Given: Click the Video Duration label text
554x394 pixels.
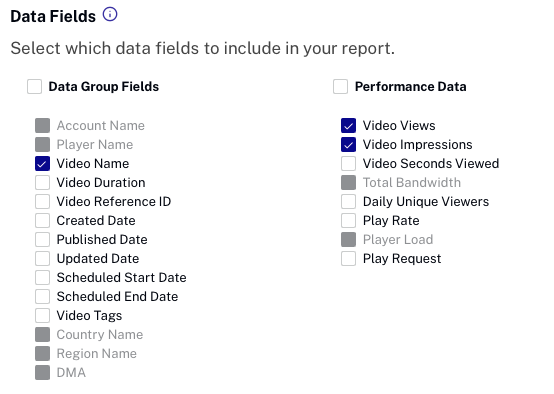Looking at the screenshot, I should 101,183.
